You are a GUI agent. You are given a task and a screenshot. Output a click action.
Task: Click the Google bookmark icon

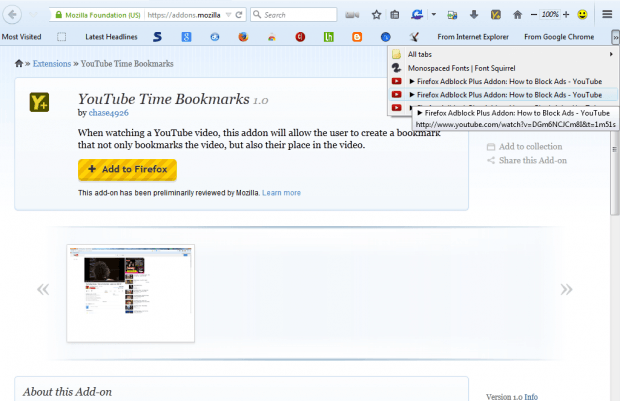pos(186,37)
